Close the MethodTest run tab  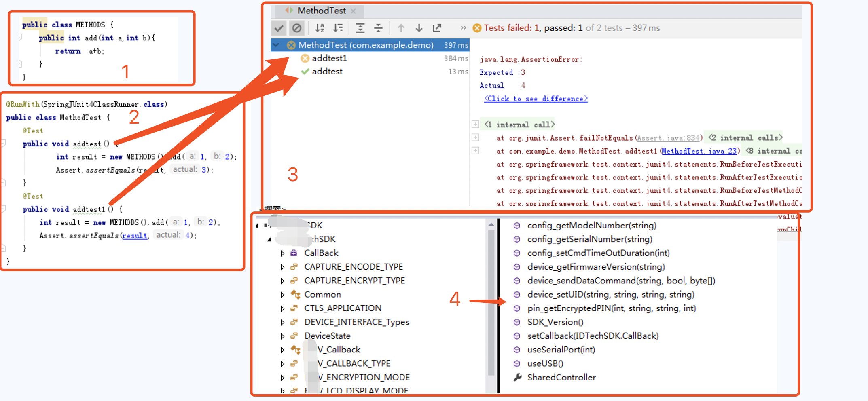click(353, 11)
